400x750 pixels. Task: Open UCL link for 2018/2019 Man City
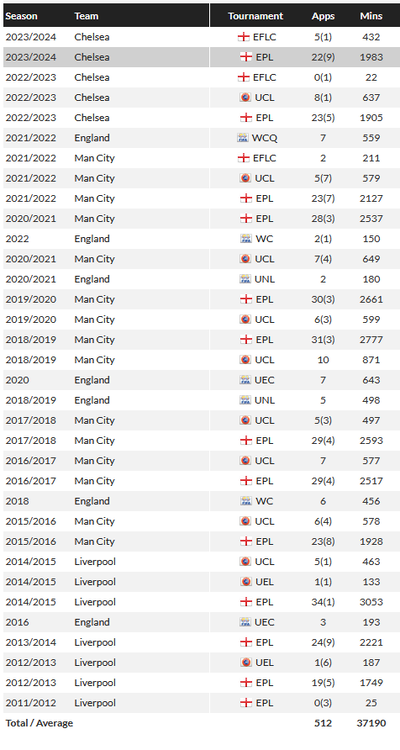(265, 360)
